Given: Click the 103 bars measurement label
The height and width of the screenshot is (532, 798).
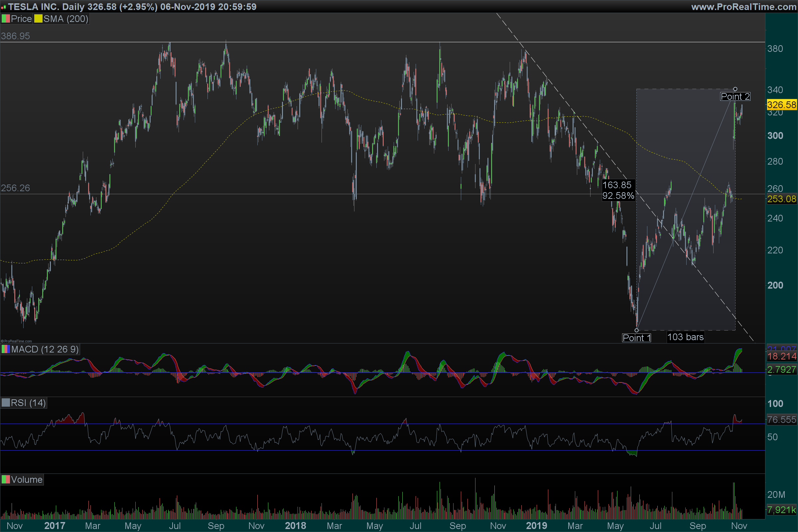Looking at the screenshot, I should coord(685,337).
